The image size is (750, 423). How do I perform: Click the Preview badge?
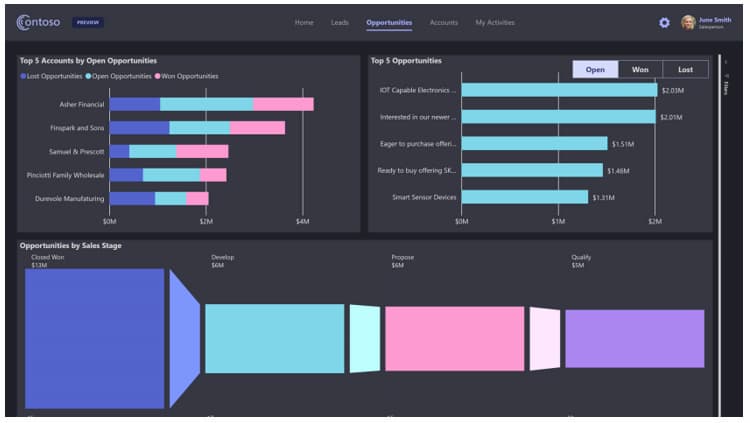(x=88, y=22)
